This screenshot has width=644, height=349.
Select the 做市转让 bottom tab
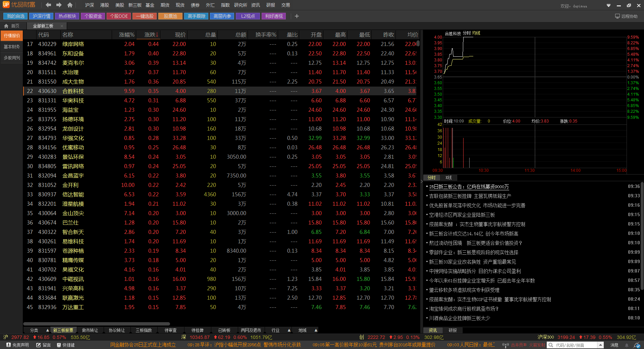[x=90, y=330]
